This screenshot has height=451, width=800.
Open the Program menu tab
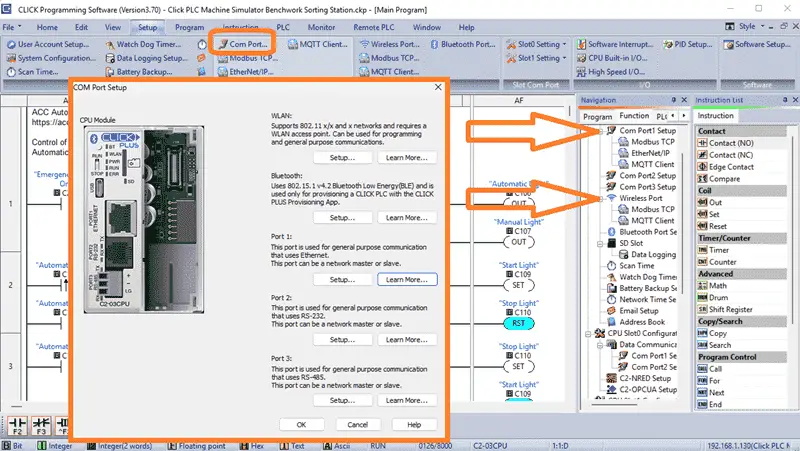(189, 28)
